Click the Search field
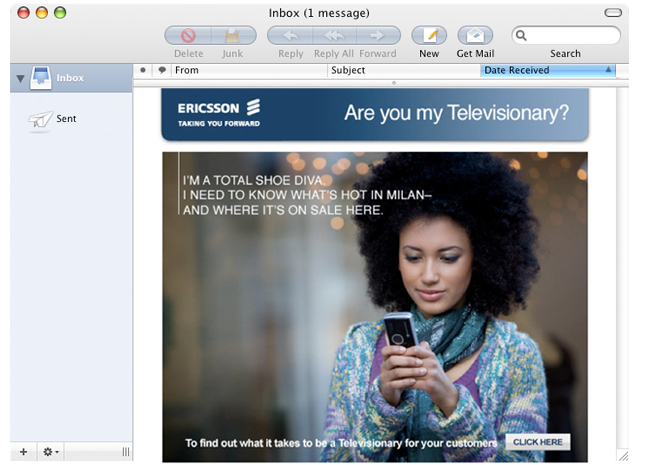This screenshot has height=465, width=650. point(566,36)
